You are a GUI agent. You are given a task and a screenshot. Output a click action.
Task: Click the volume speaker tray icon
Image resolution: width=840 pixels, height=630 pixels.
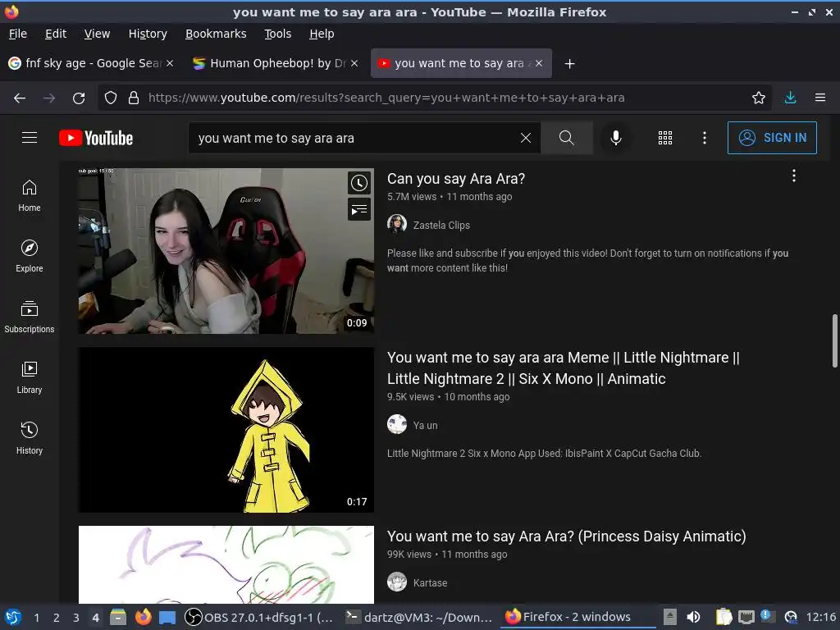693,617
